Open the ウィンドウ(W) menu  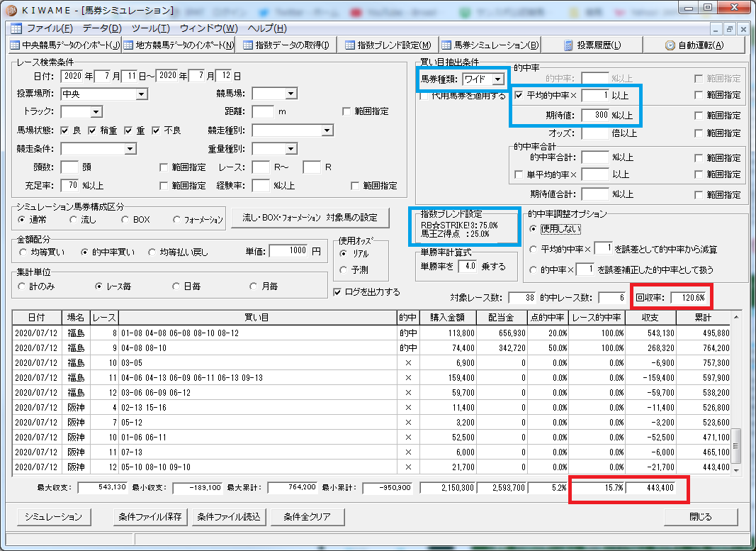209,28
